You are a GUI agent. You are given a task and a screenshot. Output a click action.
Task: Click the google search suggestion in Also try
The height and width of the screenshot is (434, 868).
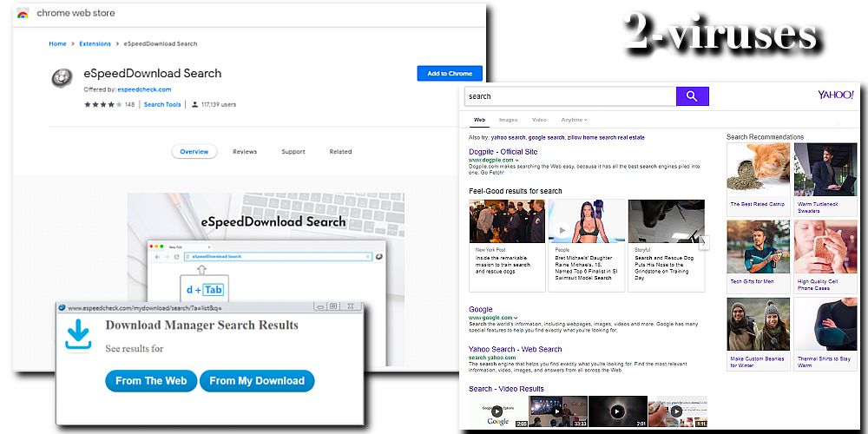(546, 137)
